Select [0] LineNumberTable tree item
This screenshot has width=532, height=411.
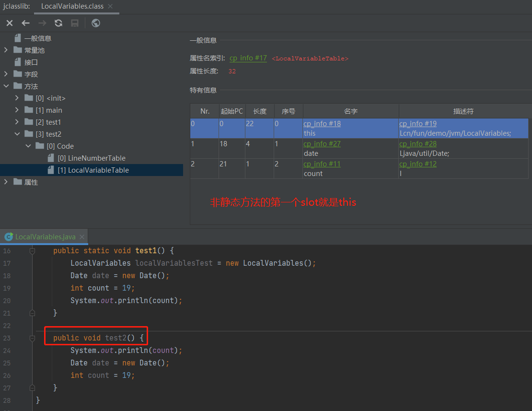click(x=92, y=158)
